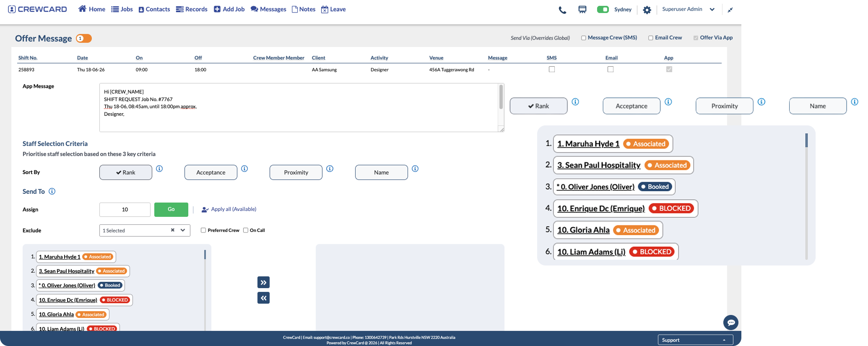868x346 pixels.
Task: Open the Leave menu
Action: 333,9
